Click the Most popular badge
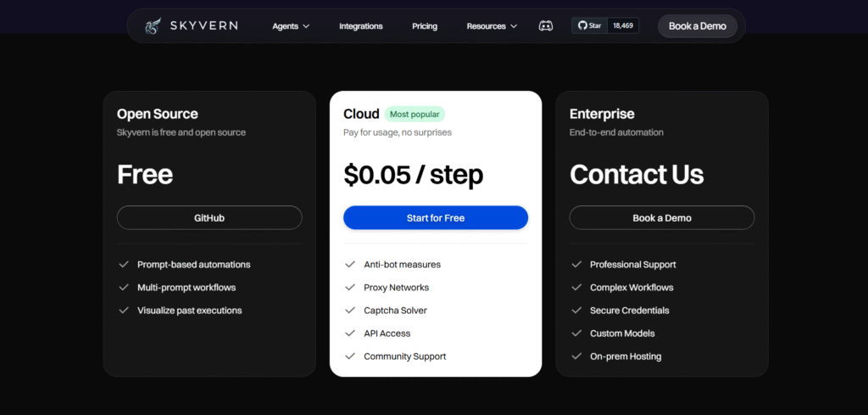 415,114
